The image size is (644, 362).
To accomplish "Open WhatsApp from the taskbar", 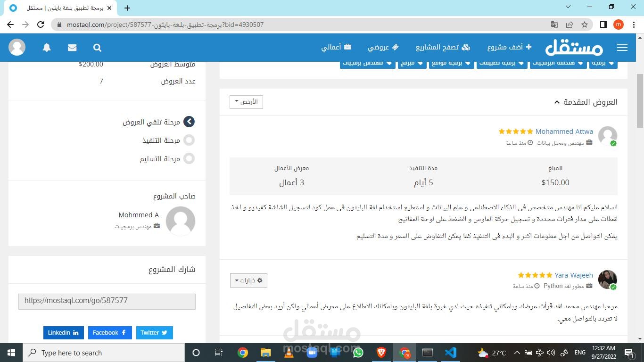I will (358, 353).
